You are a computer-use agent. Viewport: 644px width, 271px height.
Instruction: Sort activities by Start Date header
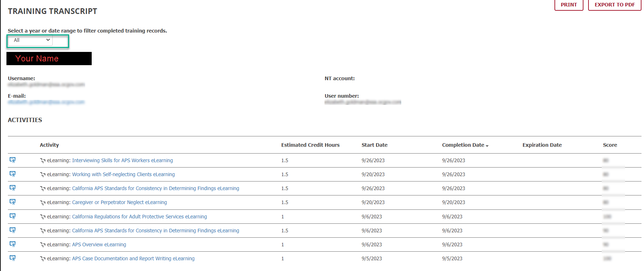coord(374,145)
